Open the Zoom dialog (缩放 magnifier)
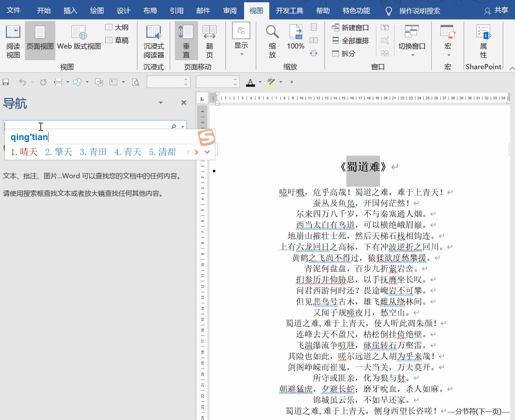Screen dimensions: 515x420 pos(272,41)
